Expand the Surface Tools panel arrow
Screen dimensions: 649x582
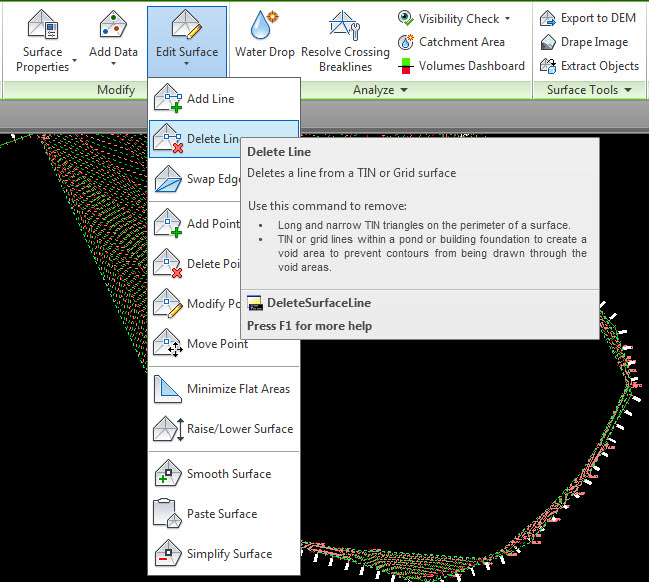coord(628,90)
